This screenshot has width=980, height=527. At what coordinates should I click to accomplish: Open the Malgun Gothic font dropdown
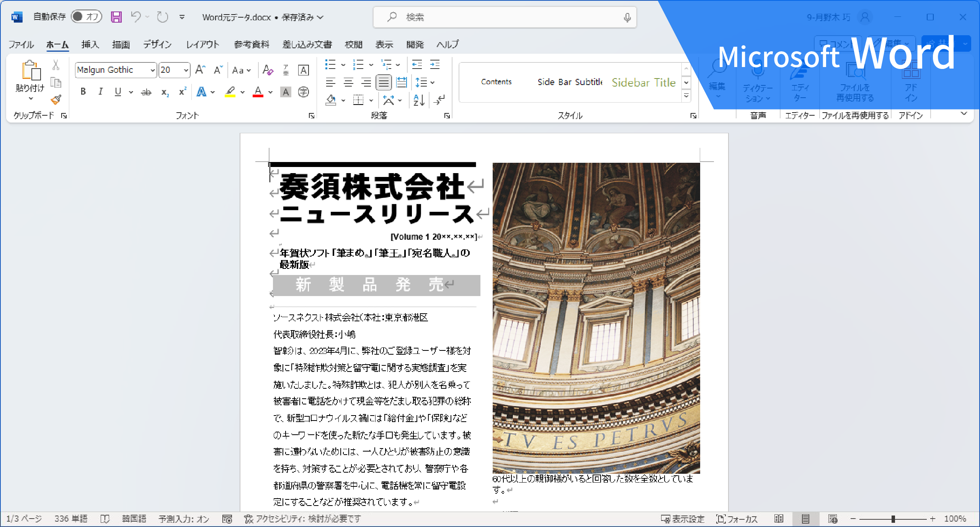pos(152,70)
